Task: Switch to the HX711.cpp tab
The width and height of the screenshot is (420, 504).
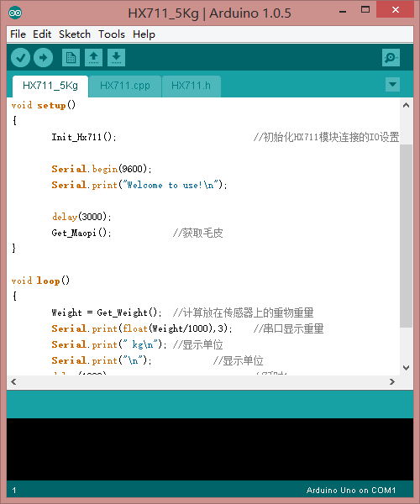Action: 124,87
